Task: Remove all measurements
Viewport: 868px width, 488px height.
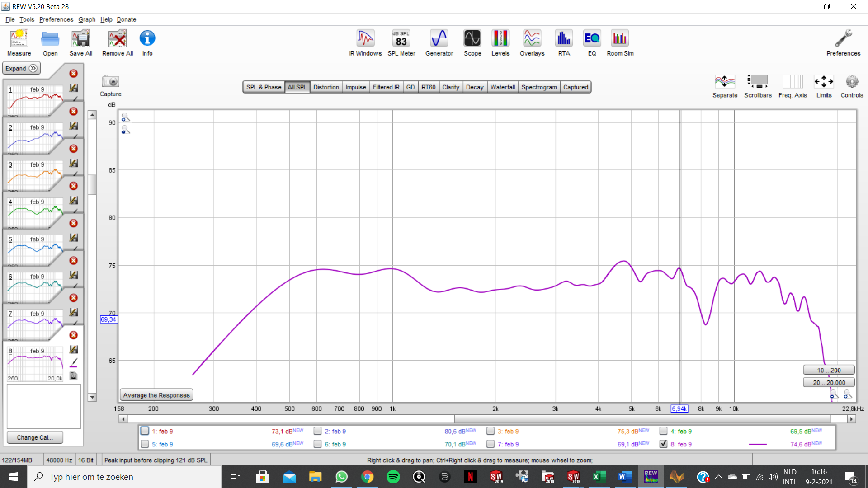Action: pos(118,43)
